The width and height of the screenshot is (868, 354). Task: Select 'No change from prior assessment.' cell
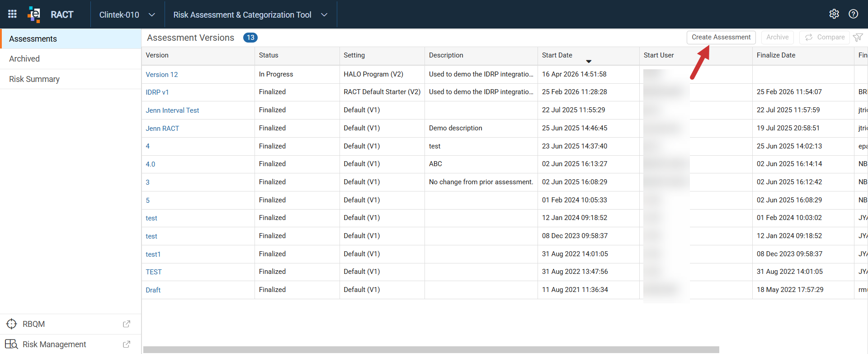(x=481, y=182)
